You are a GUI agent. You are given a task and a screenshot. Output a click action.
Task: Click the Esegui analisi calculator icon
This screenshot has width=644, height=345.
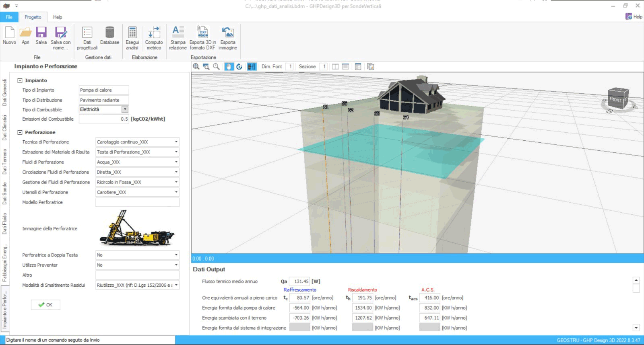point(132,33)
